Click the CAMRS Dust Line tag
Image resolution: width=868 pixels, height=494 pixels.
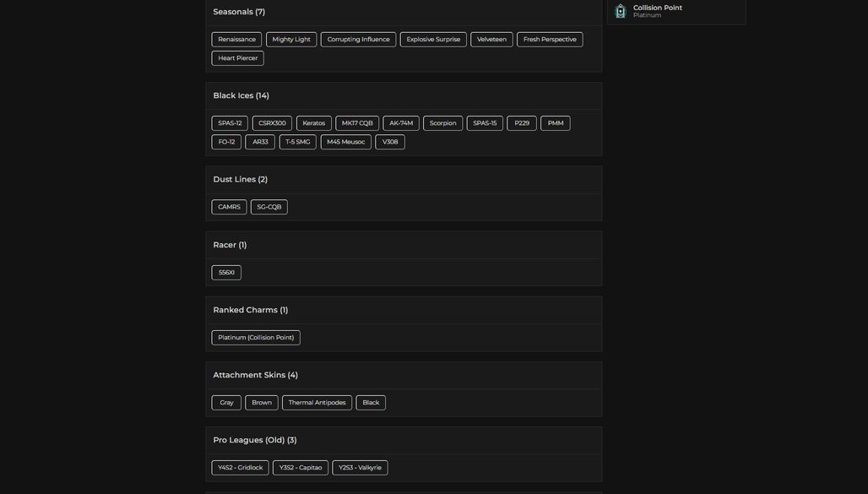tap(229, 207)
